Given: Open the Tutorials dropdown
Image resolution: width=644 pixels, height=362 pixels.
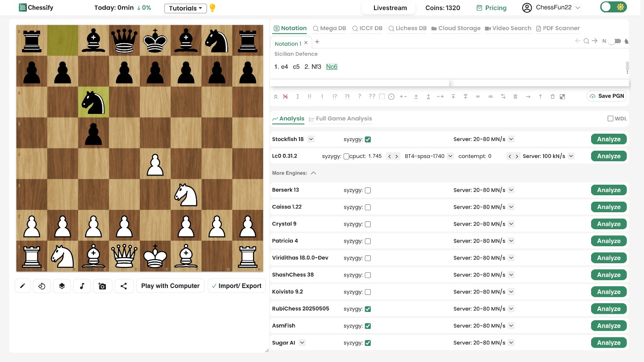Looking at the screenshot, I should (x=185, y=8).
